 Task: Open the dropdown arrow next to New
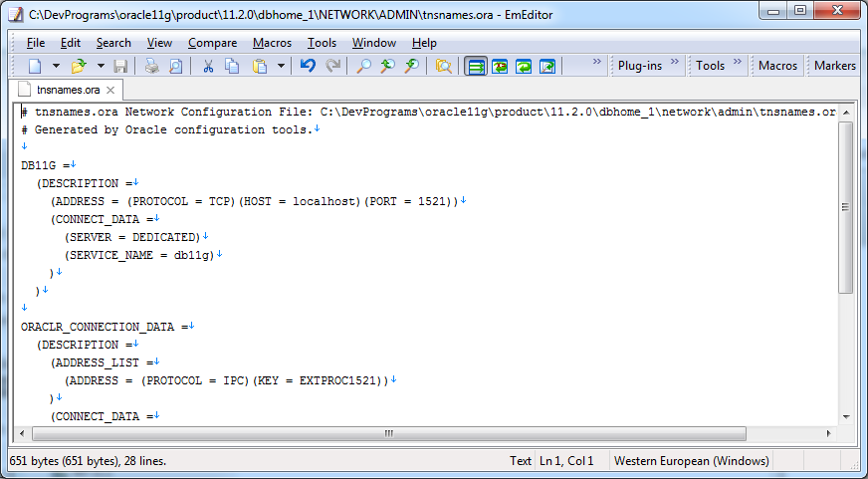point(56,66)
